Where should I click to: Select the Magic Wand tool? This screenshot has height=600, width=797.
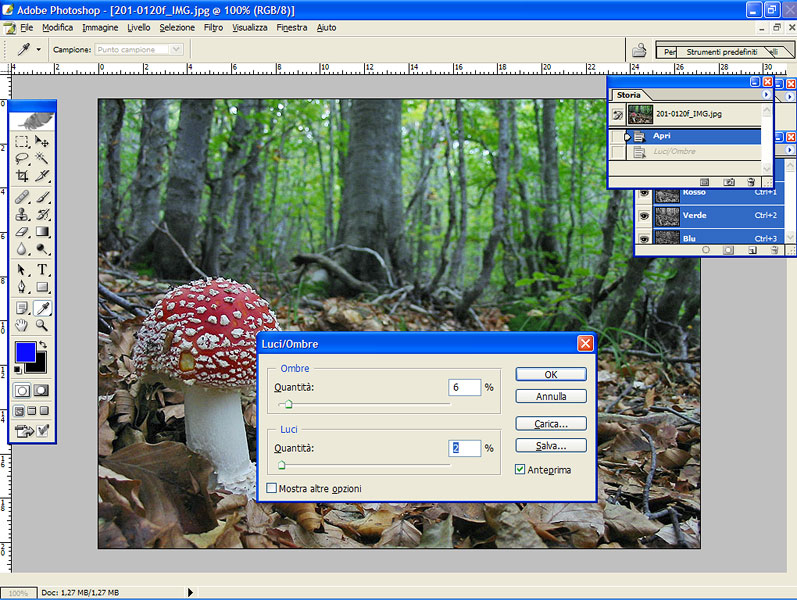point(42,159)
